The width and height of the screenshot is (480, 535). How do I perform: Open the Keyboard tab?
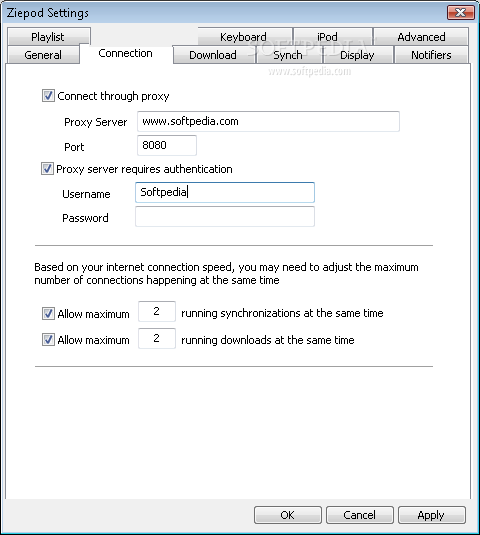[244, 37]
